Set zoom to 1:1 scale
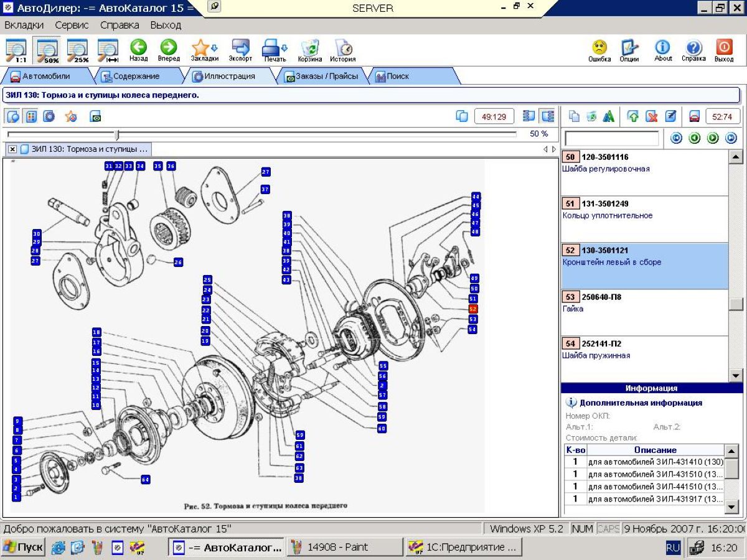747x560 pixels. pos(16,50)
